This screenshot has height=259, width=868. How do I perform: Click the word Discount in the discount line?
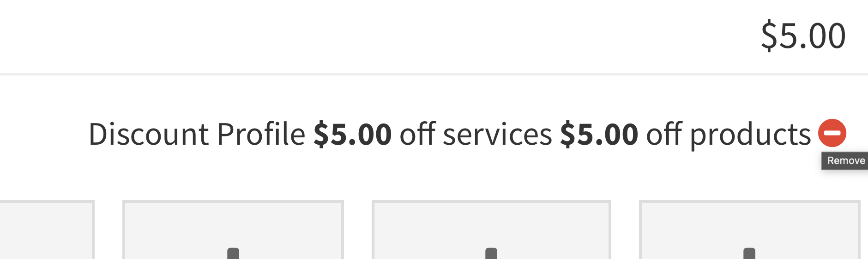[149, 134]
